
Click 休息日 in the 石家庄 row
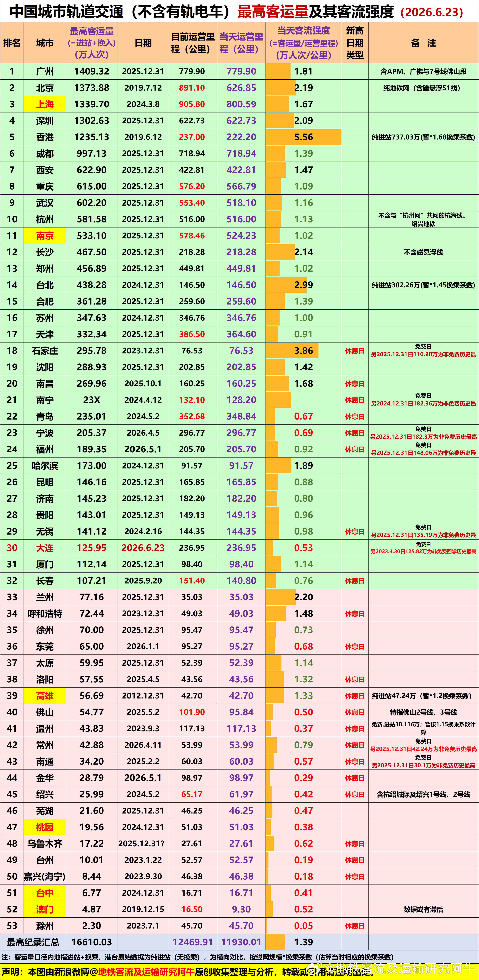tap(355, 351)
